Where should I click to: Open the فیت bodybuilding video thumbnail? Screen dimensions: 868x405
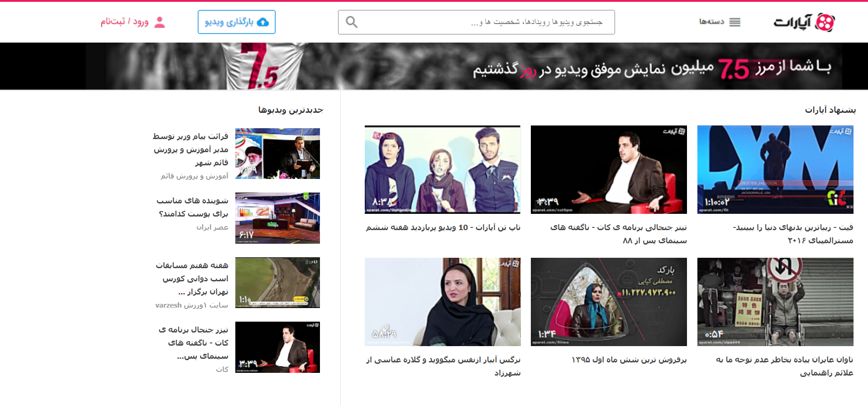point(775,169)
